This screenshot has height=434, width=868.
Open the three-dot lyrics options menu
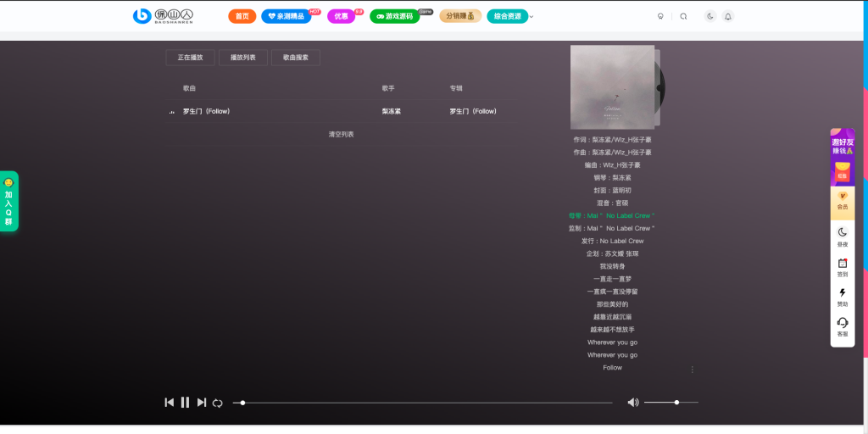[692, 370]
